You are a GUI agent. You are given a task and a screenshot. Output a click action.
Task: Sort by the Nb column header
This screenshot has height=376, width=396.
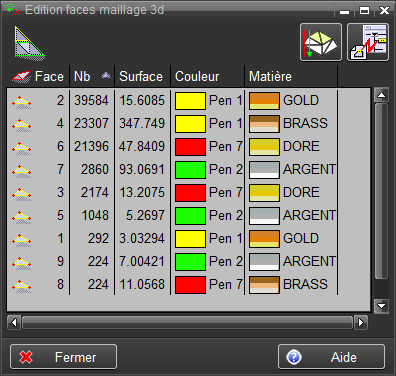[92, 76]
